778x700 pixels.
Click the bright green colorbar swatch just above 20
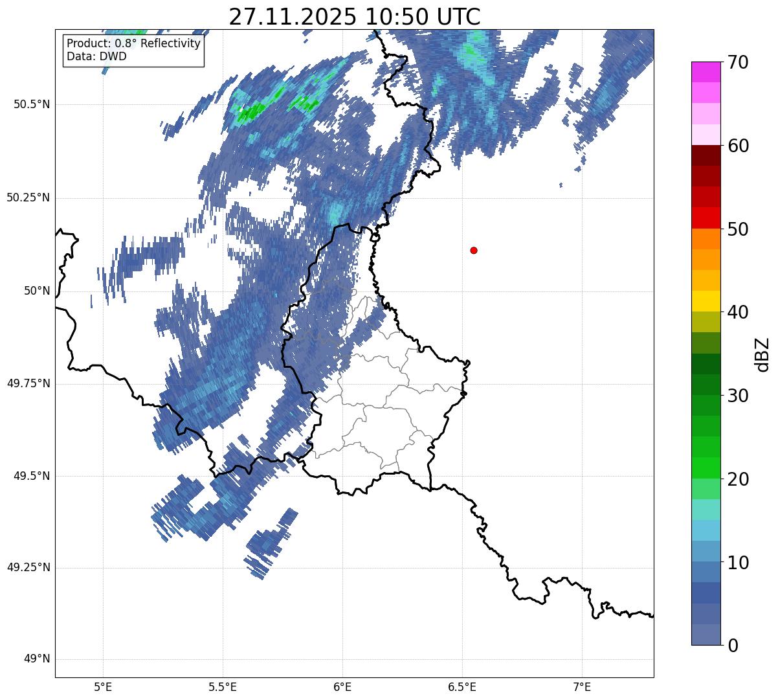click(x=706, y=468)
